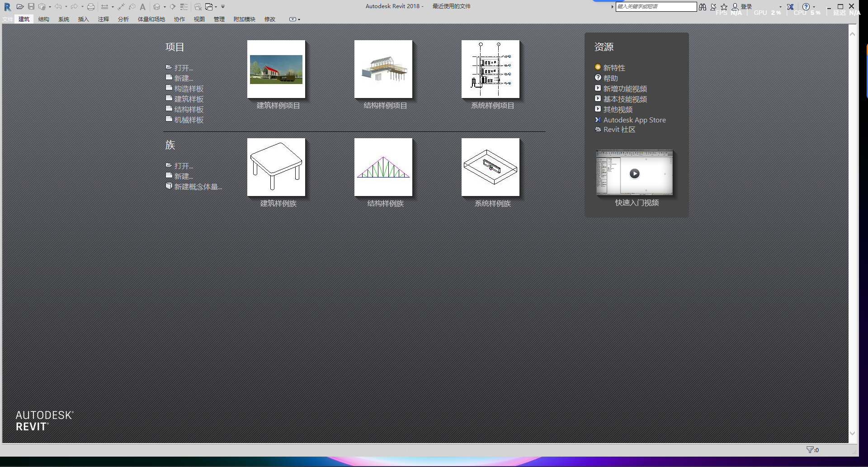Open the Communication Center satellite icon
Viewport: 868px width, 467px height.
pyautogui.click(x=713, y=6)
